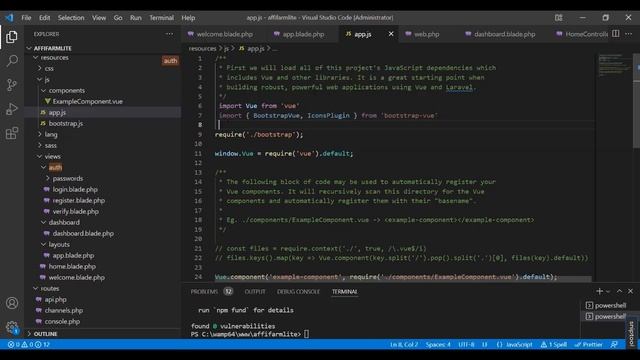This screenshot has width=640, height=360.
Task: Click the Prettier status bar item
Action: (x=588, y=344)
